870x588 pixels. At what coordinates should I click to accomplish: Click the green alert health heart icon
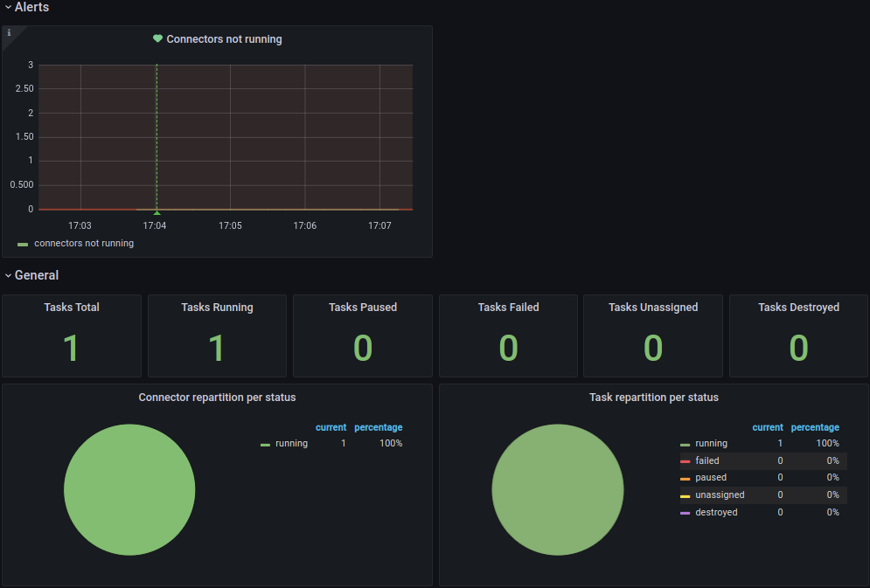157,38
